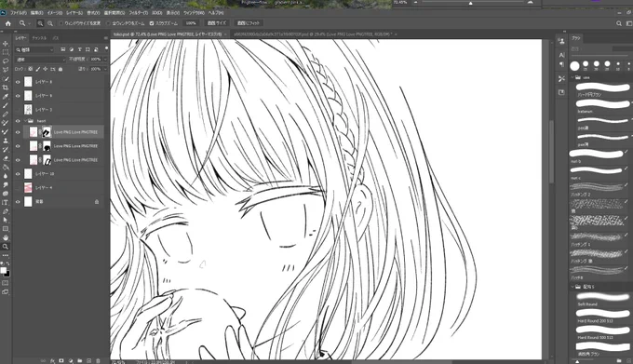
Task: Click the zoom in magnifier button
Action: point(40,23)
